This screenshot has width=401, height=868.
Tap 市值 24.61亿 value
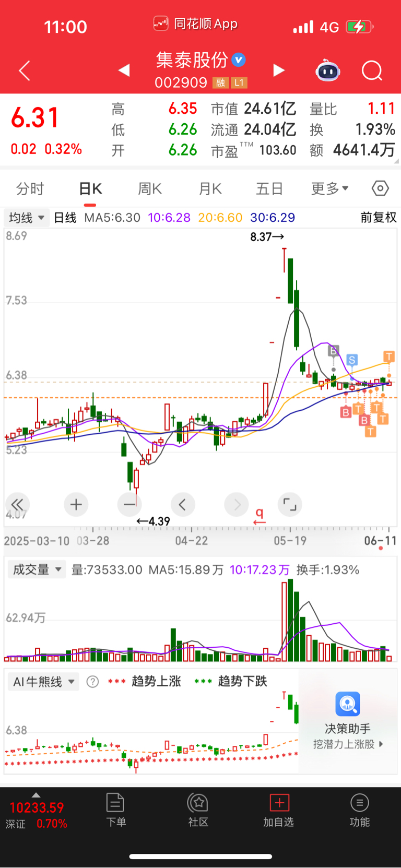[x=270, y=109]
